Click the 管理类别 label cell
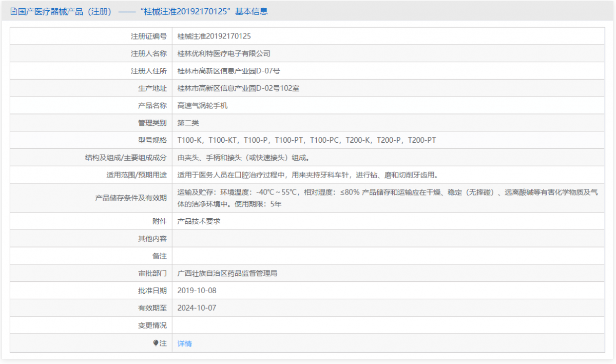The width and height of the screenshot is (616, 364). 91,123
